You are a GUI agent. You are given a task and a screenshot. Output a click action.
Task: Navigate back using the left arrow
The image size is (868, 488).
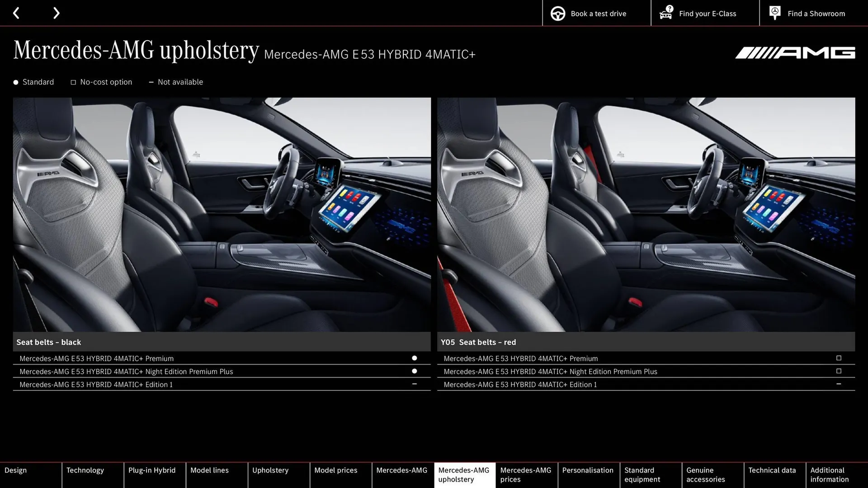pyautogui.click(x=16, y=13)
